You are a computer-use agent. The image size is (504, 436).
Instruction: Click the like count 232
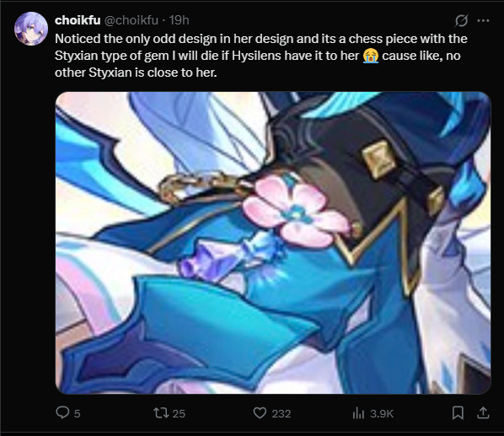pos(281,413)
